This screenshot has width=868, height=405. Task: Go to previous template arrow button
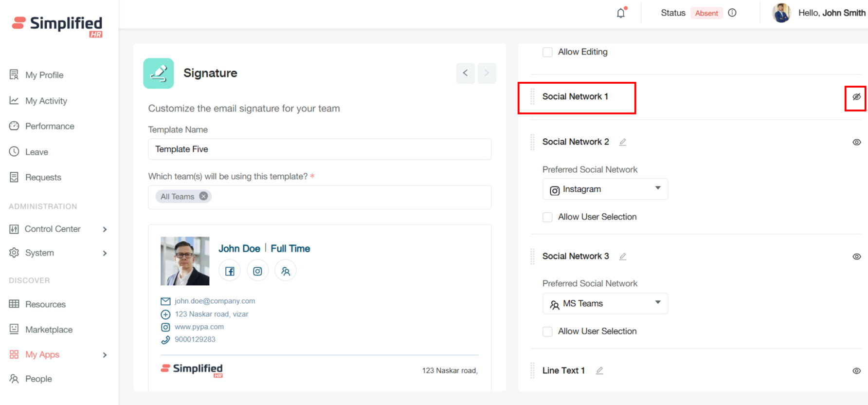465,73
